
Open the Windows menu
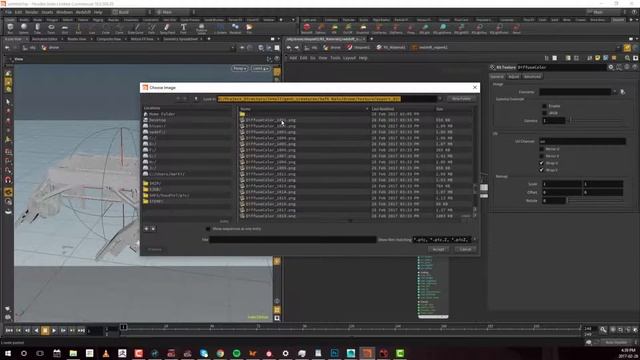click(64, 12)
